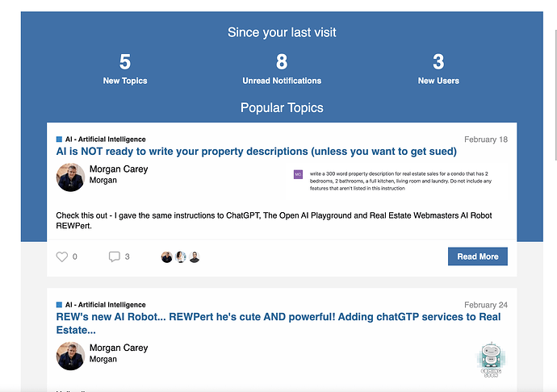Click the blue category square on first topic
Screen dimensions: 557x392
[59, 140]
